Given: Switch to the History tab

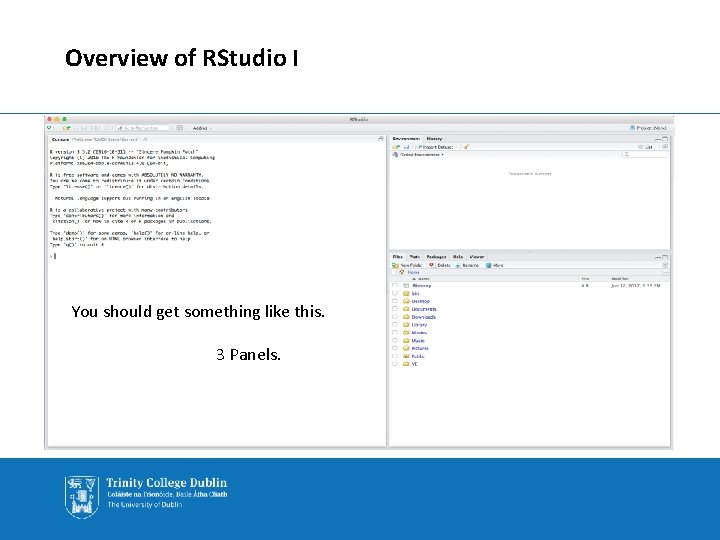Looking at the screenshot, I should [434, 139].
